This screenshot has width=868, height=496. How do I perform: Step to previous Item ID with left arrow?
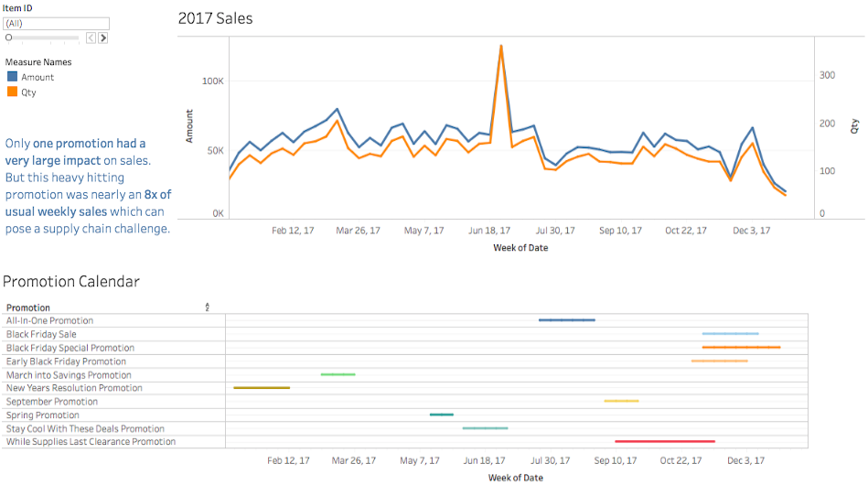[91, 38]
